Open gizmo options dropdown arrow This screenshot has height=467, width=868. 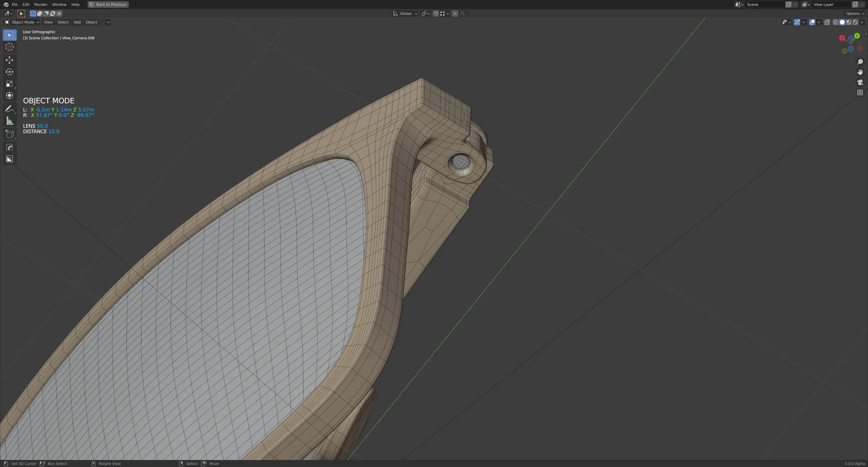pos(804,22)
